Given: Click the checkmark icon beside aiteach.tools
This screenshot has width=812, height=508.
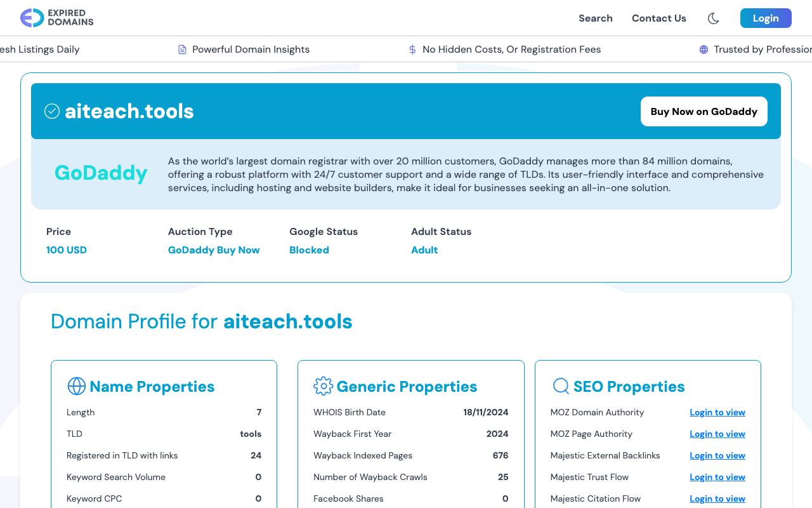Looking at the screenshot, I should (x=52, y=111).
